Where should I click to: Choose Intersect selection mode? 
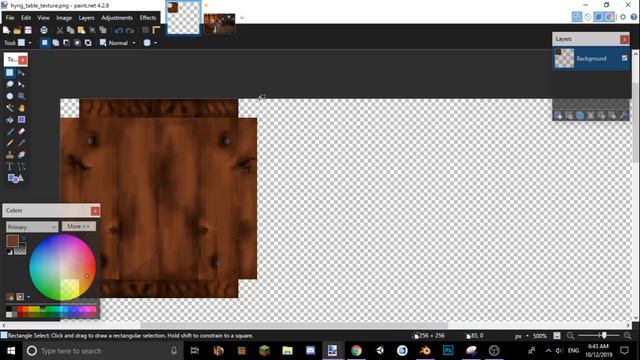tap(77, 43)
